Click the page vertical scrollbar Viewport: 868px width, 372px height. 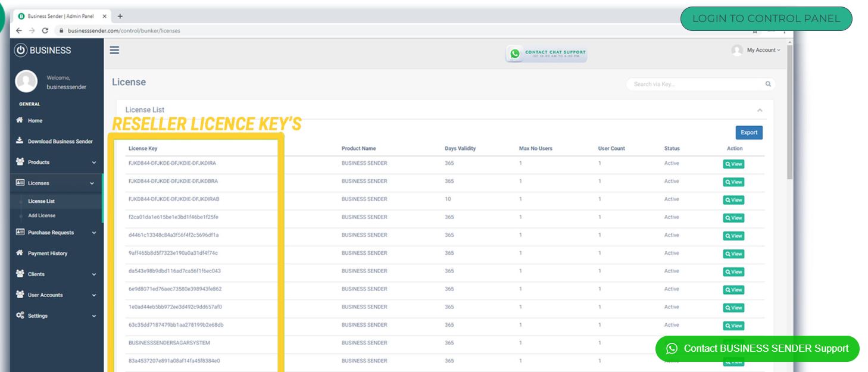[790, 111]
